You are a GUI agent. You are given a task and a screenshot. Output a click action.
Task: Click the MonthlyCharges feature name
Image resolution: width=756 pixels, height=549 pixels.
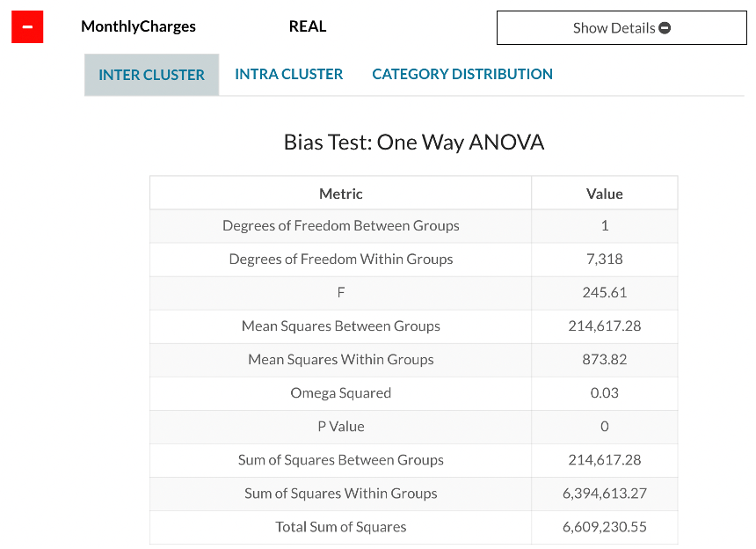click(138, 26)
